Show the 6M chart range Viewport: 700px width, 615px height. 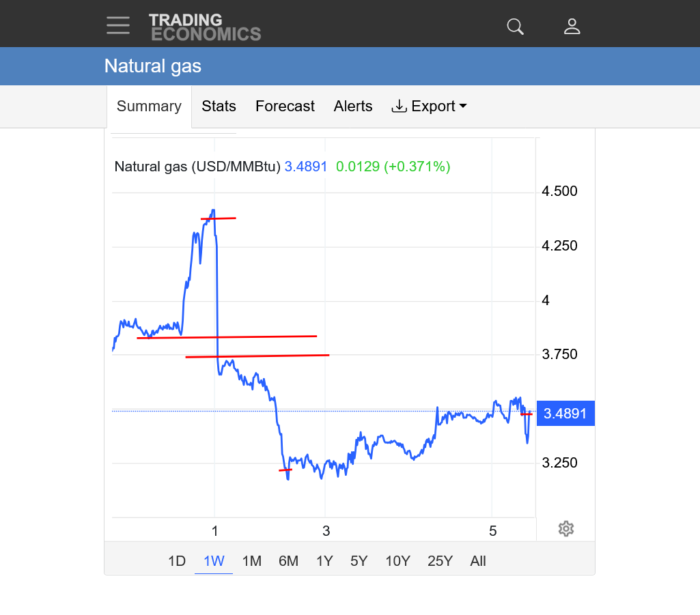point(288,561)
